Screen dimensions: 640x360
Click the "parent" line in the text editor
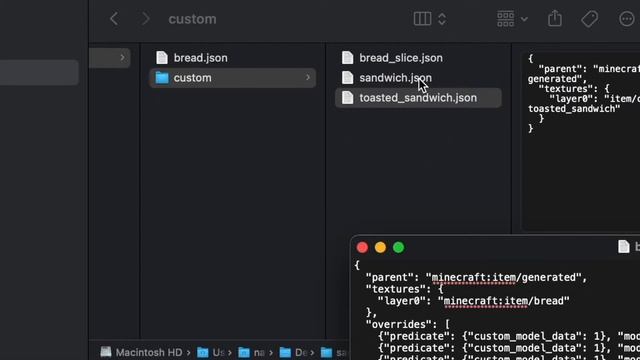pos(476,278)
